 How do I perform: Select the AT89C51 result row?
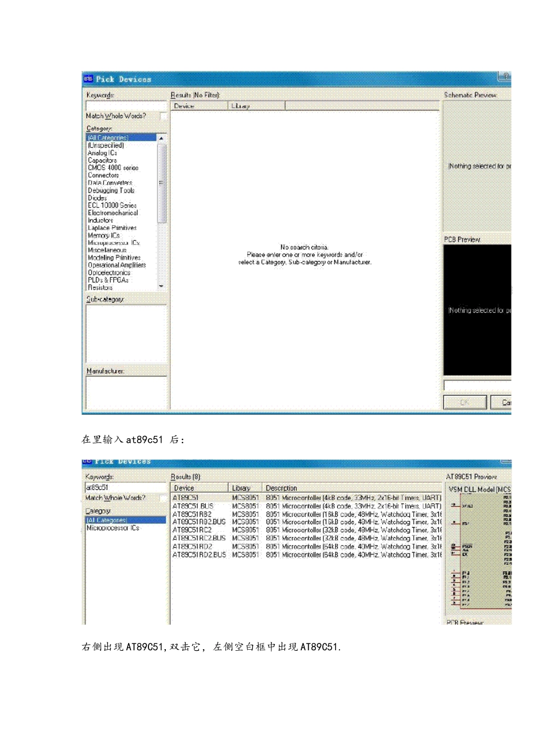306,498
